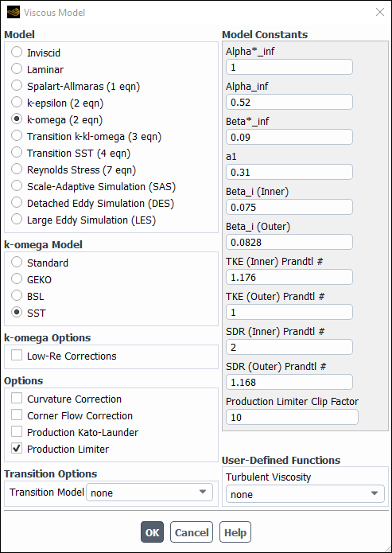Tick the Production Kato-Launder checkbox
Image resolution: width=392 pixels, height=553 pixels.
click(x=17, y=432)
